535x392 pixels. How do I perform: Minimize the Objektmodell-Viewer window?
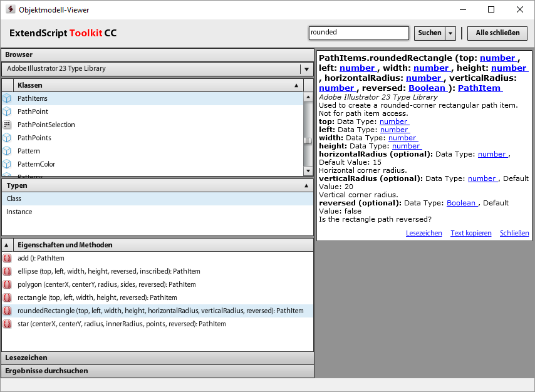(463, 9)
